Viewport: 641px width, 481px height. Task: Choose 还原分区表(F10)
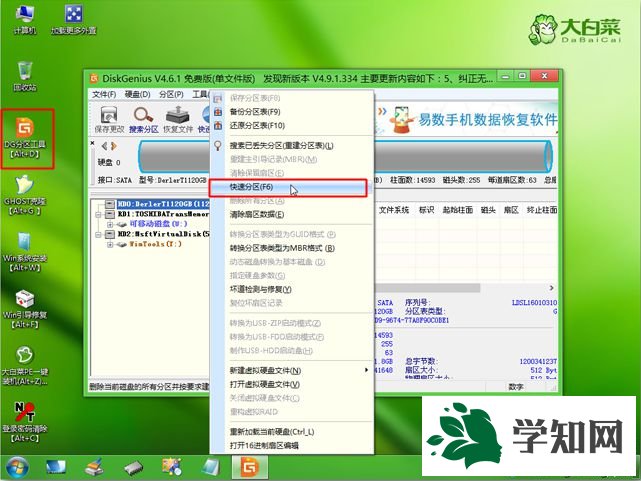257,125
